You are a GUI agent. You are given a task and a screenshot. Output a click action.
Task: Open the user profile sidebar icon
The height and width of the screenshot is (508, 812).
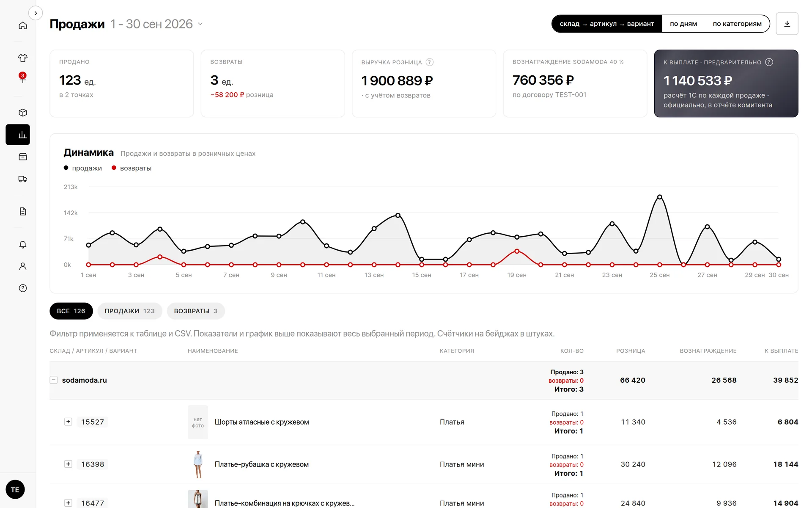click(23, 266)
